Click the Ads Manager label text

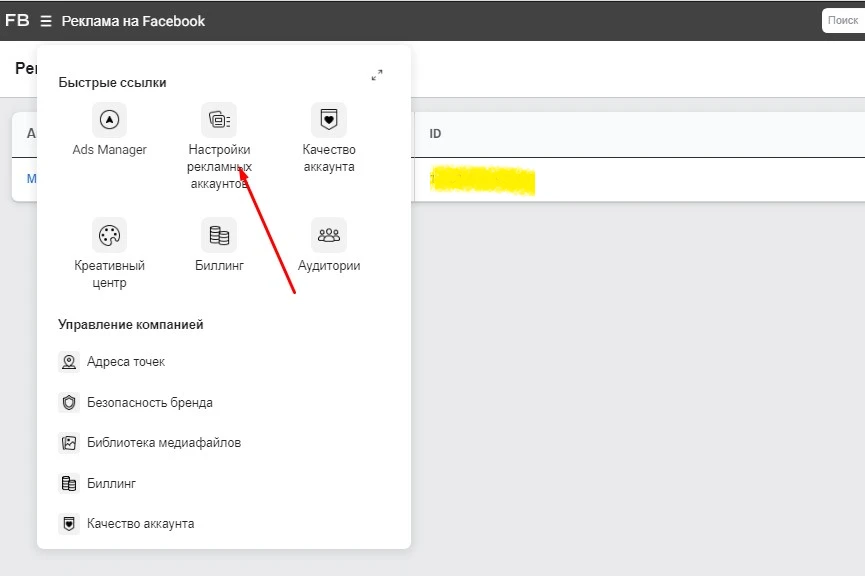click(109, 150)
